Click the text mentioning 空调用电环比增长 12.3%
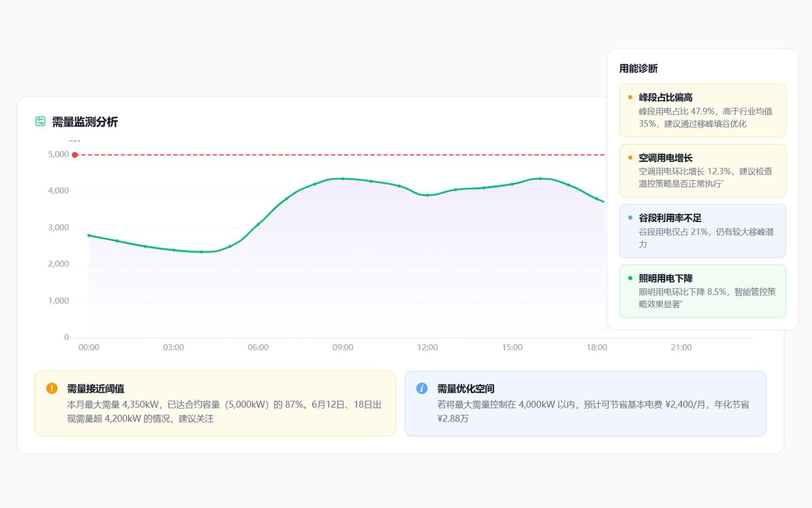Viewport: 812px width, 508px height. click(x=705, y=177)
